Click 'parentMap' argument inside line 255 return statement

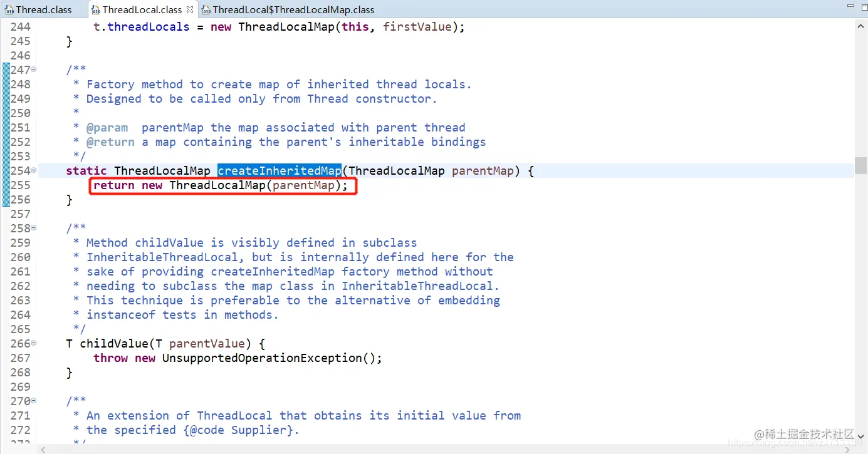[303, 185]
